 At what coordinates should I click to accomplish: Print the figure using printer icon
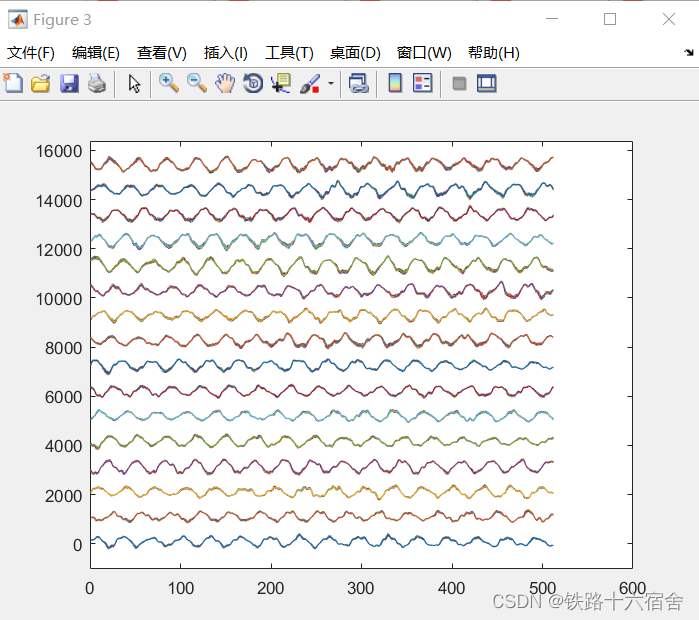[97, 83]
